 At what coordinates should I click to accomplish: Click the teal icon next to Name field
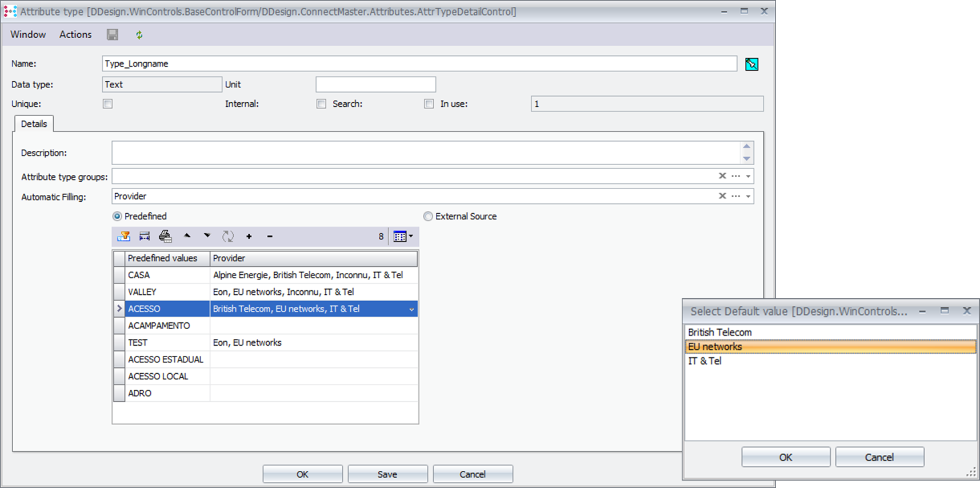click(751, 64)
